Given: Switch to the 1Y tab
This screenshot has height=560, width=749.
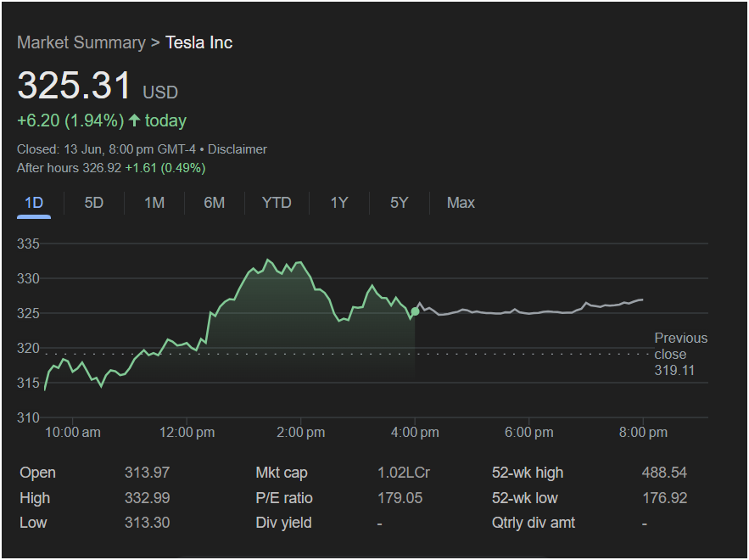Looking at the screenshot, I should [x=339, y=203].
